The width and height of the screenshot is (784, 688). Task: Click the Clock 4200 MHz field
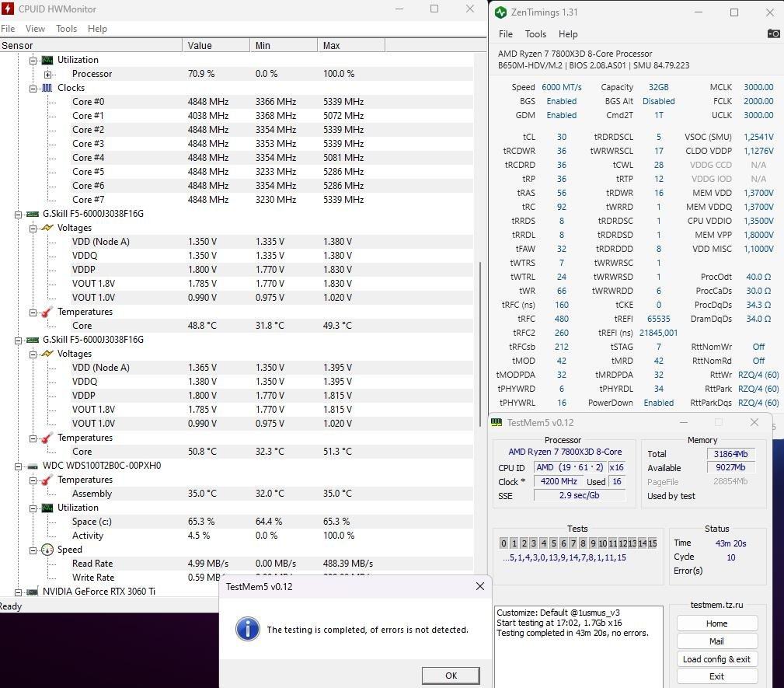[x=559, y=481]
